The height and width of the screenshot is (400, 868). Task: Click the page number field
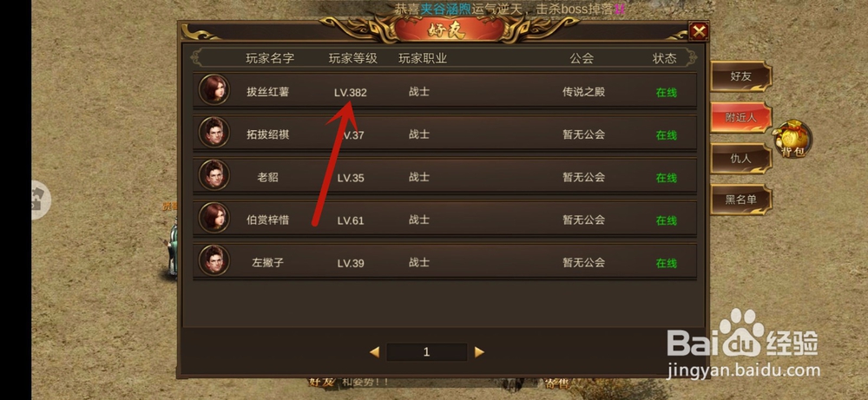point(427,352)
